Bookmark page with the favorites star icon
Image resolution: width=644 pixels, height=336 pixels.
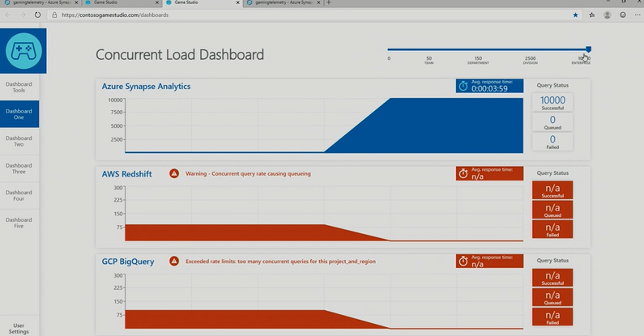click(x=576, y=15)
